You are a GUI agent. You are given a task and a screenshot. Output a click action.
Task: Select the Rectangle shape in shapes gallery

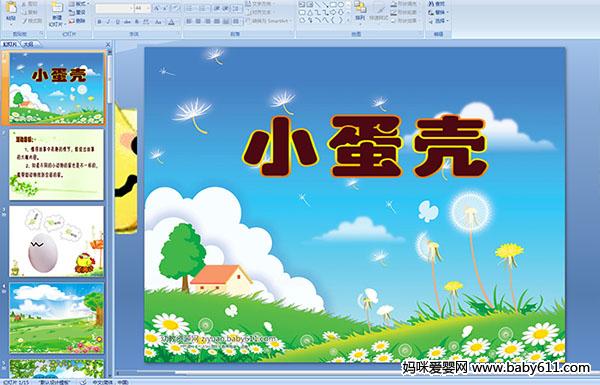pyautogui.click(x=333, y=5)
